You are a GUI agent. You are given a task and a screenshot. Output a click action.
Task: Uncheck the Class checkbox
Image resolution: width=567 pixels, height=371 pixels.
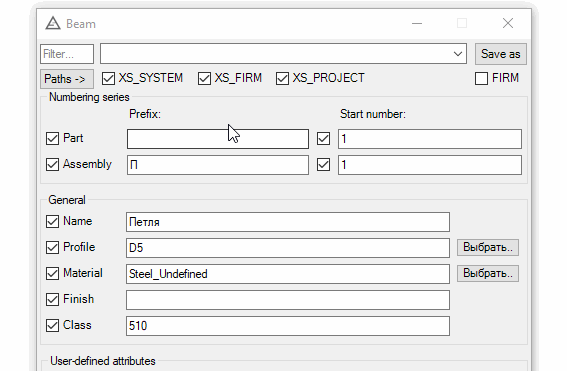pos(52,325)
